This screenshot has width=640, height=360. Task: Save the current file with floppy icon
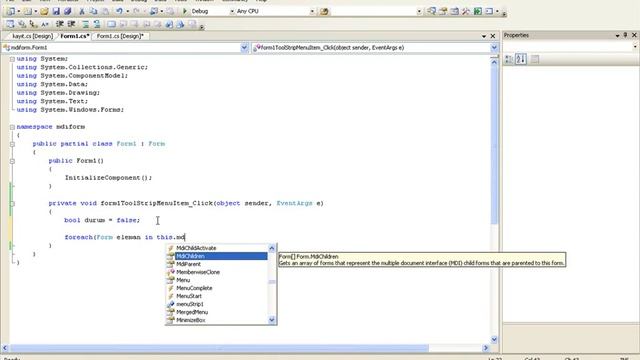(56, 11)
